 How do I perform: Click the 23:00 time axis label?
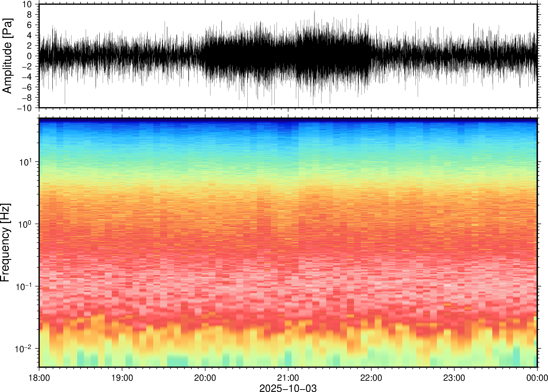coord(454,378)
